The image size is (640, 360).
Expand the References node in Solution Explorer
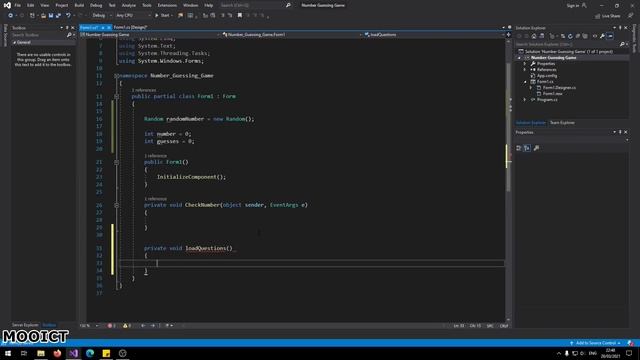pyautogui.click(x=525, y=70)
